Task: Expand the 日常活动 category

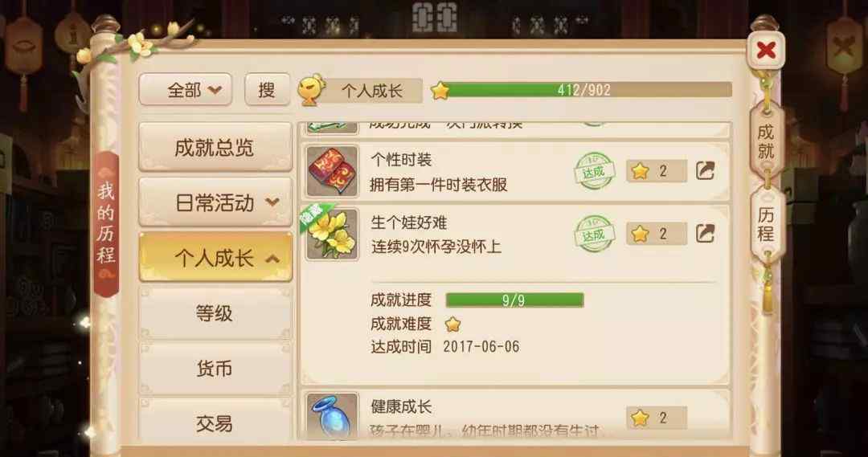Action: [x=215, y=202]
